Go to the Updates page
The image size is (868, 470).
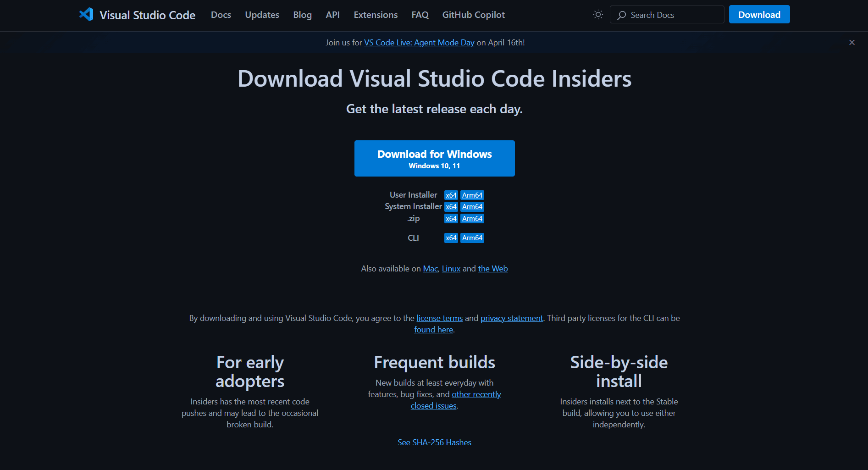(x=262, y=15)
